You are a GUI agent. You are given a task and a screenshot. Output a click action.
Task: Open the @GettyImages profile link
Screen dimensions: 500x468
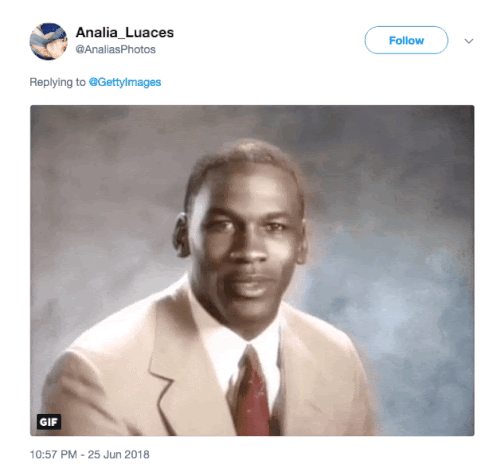[x=125, y=82]
